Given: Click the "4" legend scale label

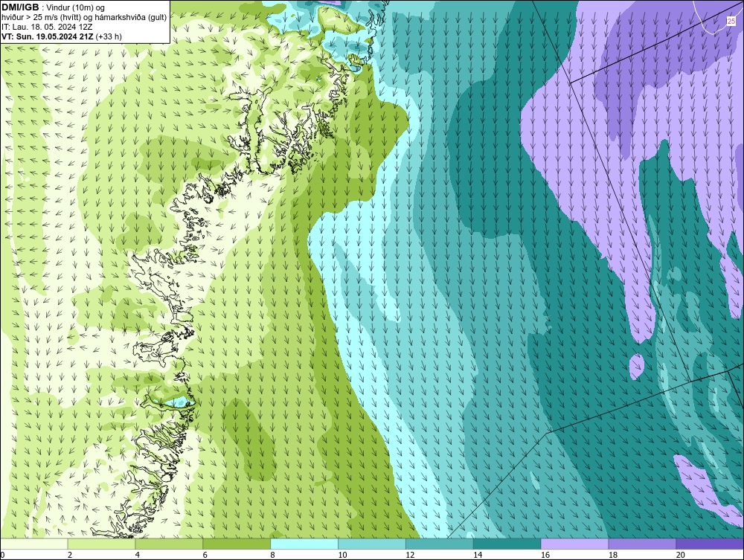Looking at the screenshot, I should coord(137,555).
